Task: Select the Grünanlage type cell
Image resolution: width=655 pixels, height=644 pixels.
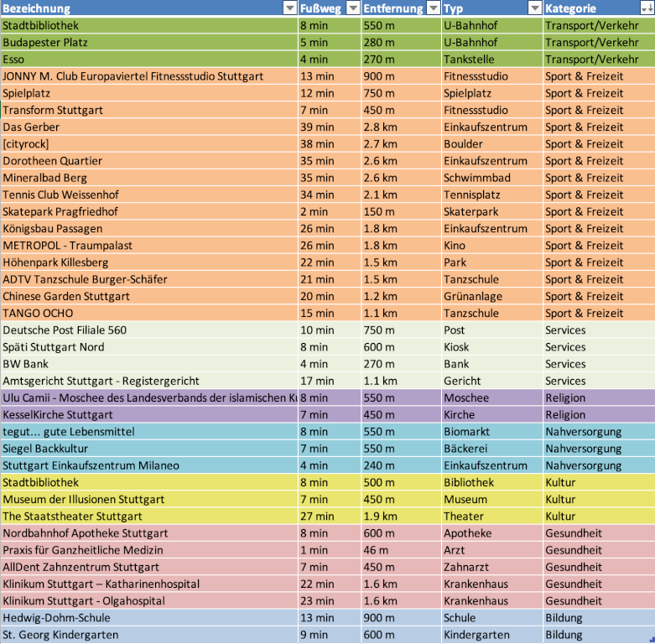Action: pyautogui.click(x=492, y=296)
